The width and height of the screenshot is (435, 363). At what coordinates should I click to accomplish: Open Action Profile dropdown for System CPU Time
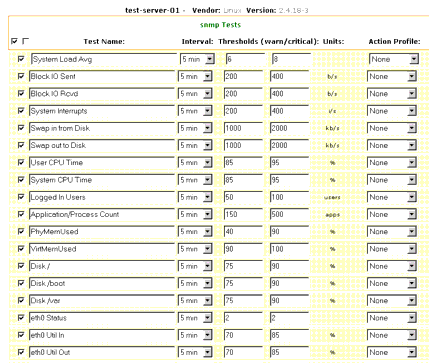392,180
